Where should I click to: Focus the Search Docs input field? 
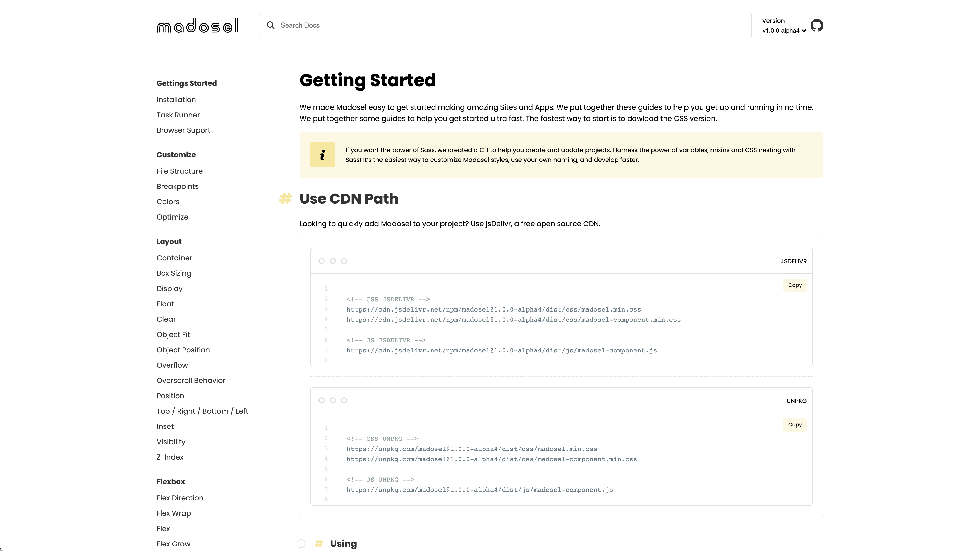pos(505,26)
